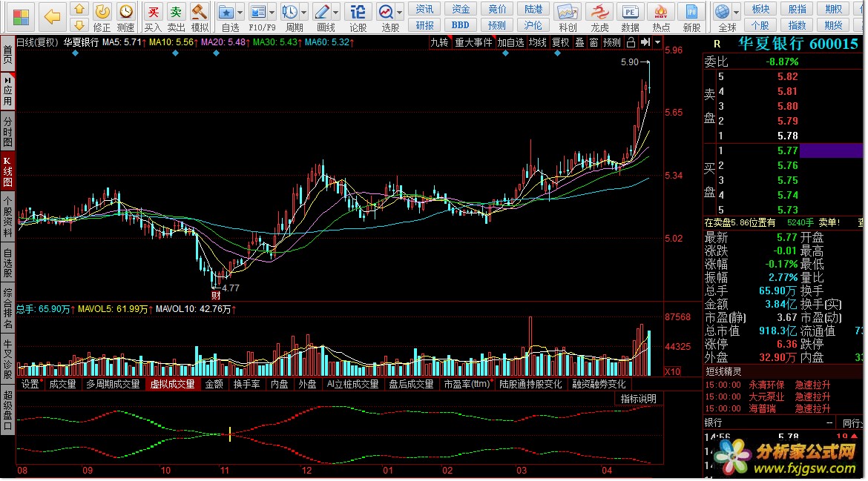Click the yellow marker on indicator chart
This screenshot has width=868, height=481.
pos(230,434)
